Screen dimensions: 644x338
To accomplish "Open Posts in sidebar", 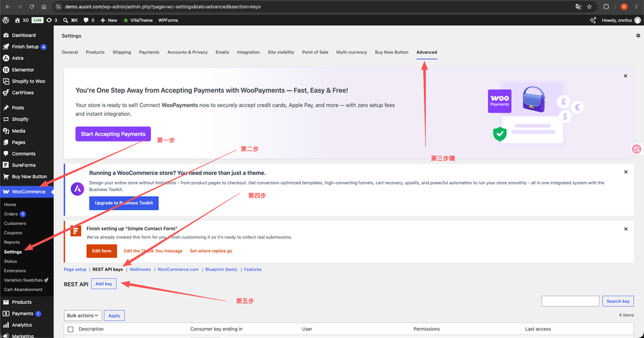I will tap(18, 108).
